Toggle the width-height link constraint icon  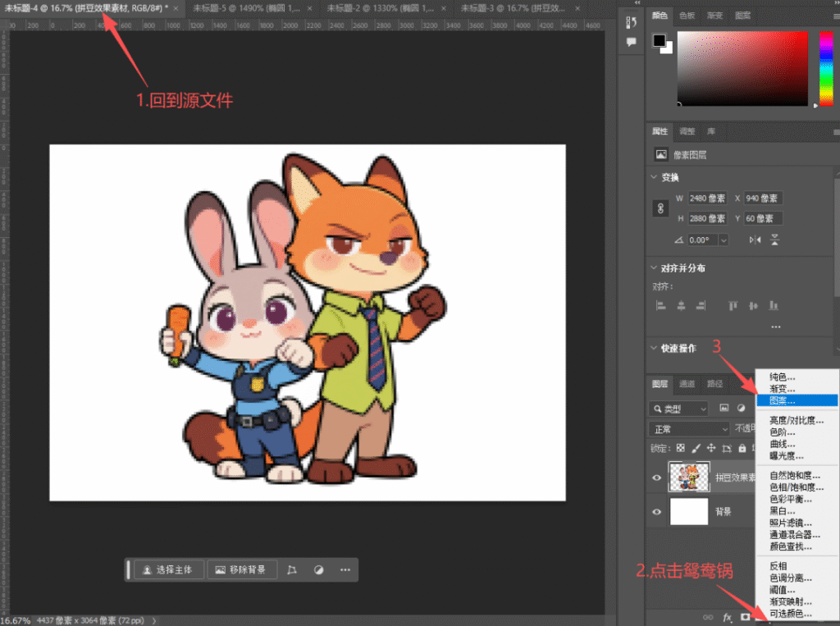[660, 208]
